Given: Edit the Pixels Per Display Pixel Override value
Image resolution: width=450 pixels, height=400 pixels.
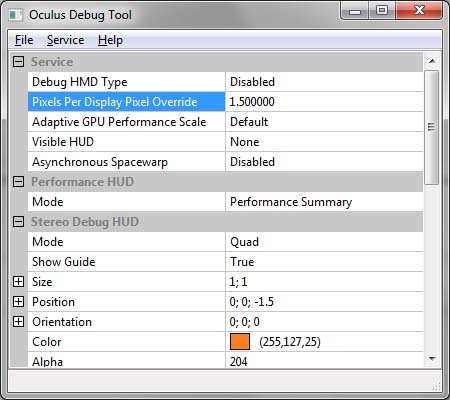Looking at the screenshot, I should tap(324, 102).
